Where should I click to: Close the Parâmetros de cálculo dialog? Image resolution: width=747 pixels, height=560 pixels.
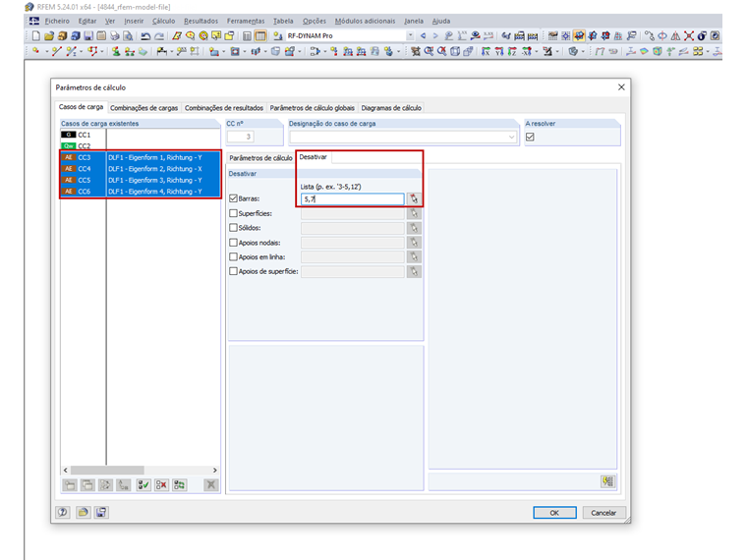click(x=621, y=87)
